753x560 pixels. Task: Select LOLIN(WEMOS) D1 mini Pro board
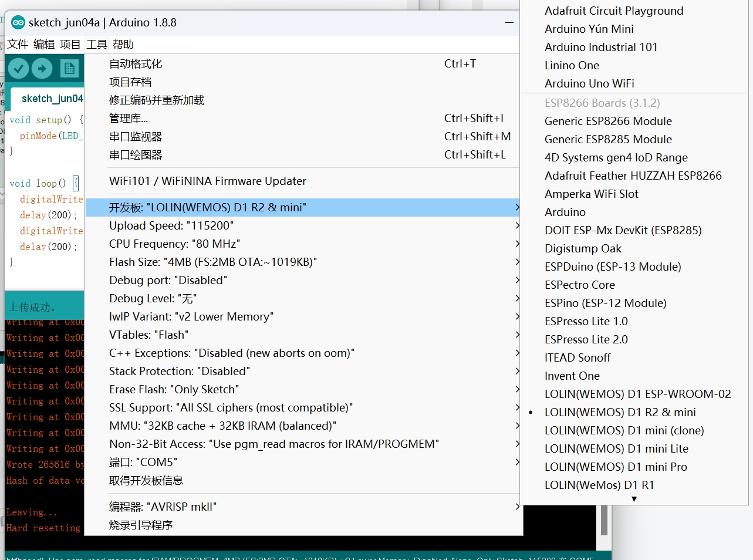click(634, 467)
